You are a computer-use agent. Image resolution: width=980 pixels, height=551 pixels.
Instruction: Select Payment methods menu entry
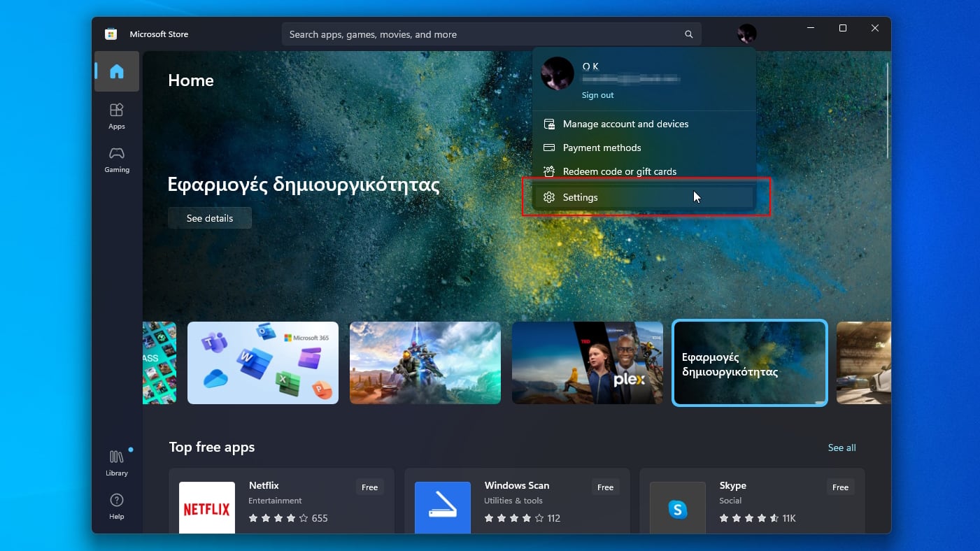[x=644, y=148]
